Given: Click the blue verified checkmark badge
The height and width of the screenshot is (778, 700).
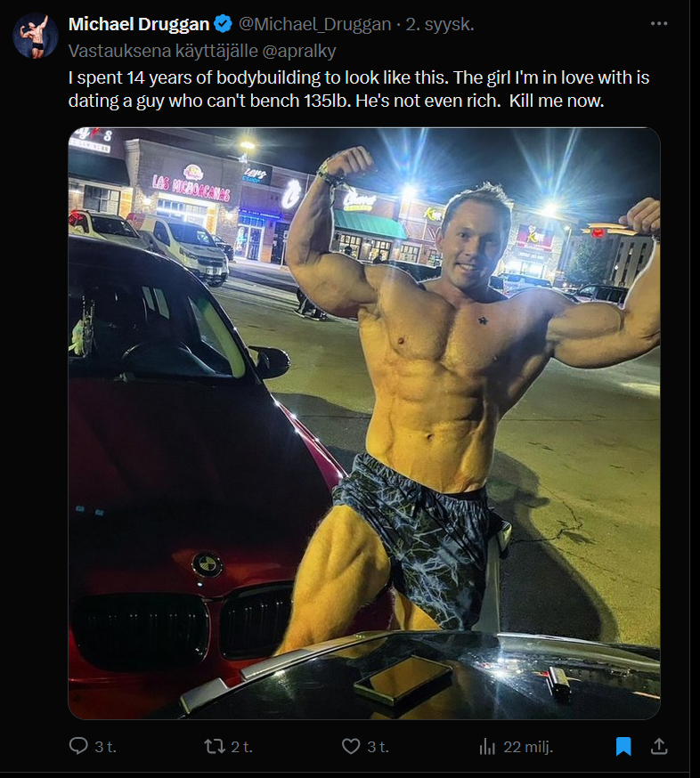Looking at the screenshot, I should (223, 24).
